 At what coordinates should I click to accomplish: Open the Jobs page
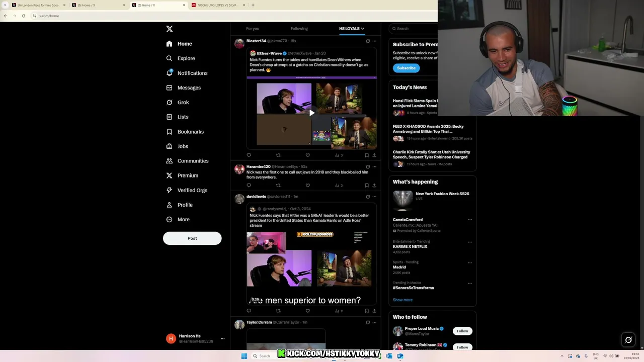(x=177, y=146)
